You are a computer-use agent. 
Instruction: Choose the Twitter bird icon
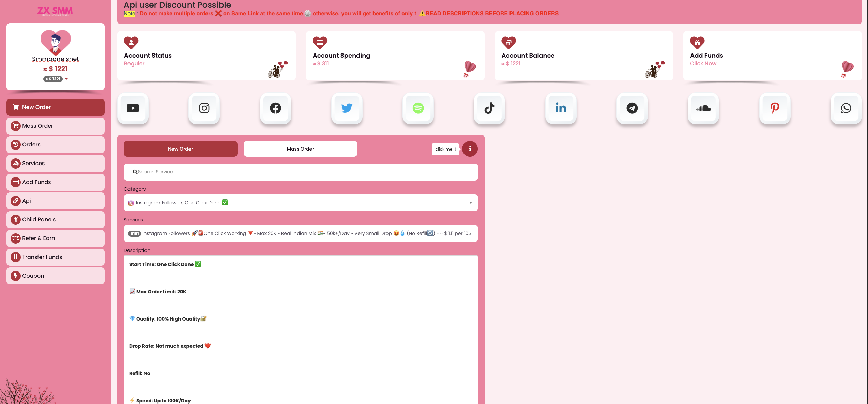pos(347,108)
